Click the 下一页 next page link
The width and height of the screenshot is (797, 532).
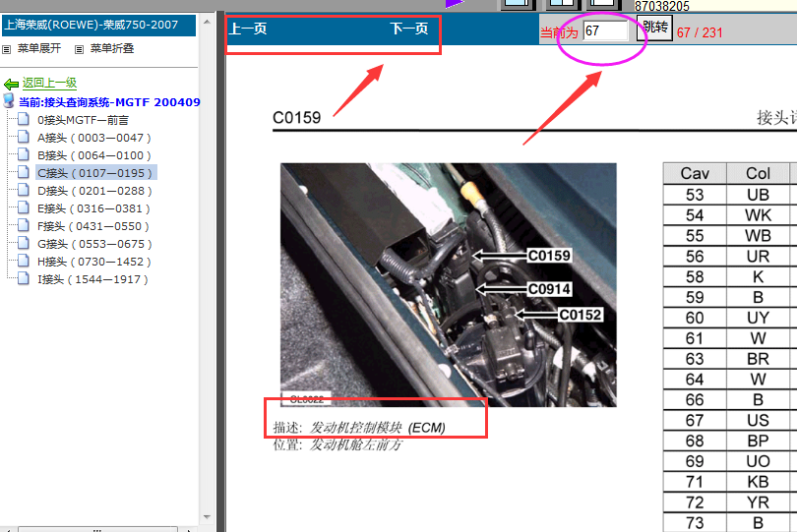[409, 29]
